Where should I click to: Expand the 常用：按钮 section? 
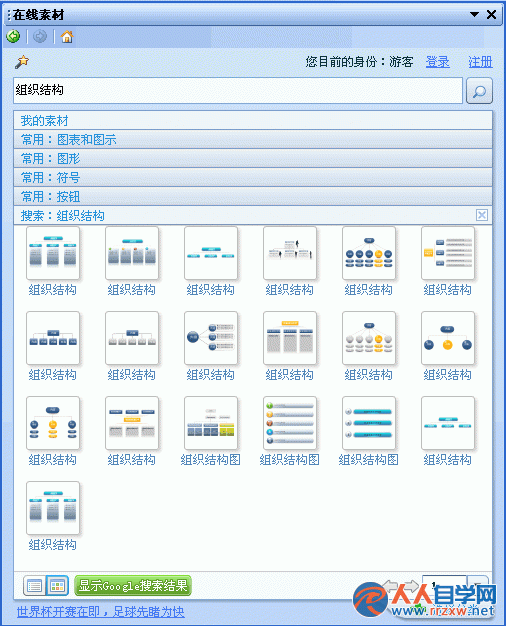[x=253, y=196]
